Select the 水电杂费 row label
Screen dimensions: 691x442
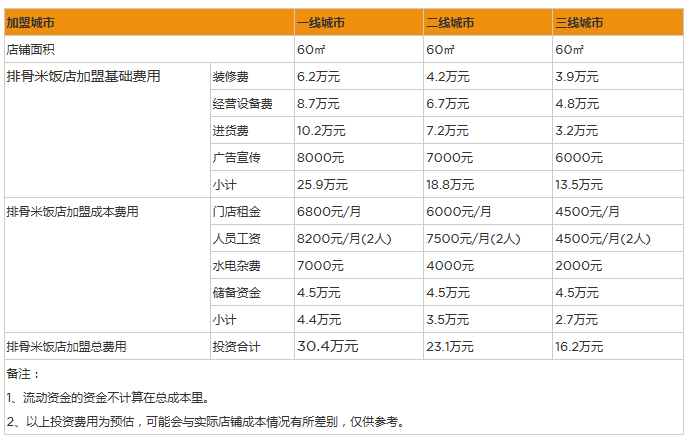pyautogui.click(x=237, y=266)
